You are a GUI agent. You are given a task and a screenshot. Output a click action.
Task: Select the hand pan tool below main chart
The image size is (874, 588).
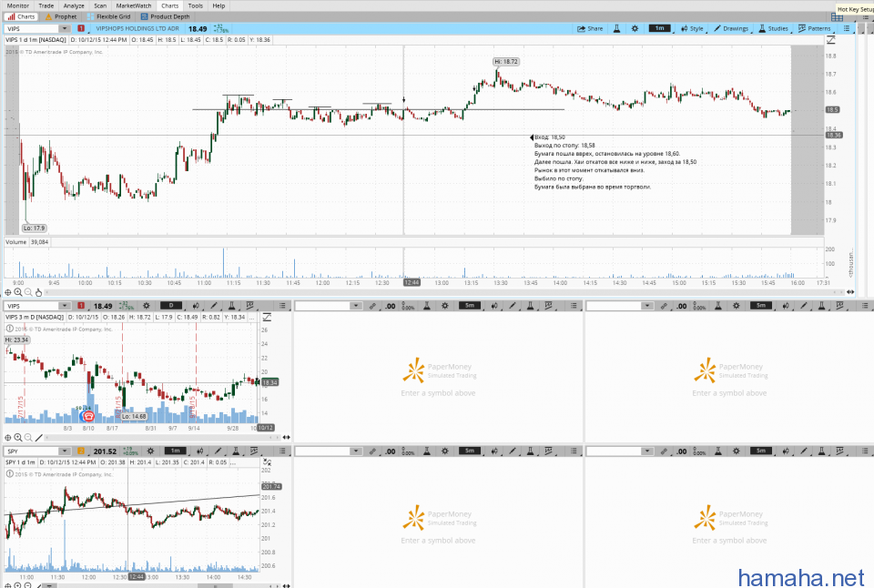click(38, 292)
